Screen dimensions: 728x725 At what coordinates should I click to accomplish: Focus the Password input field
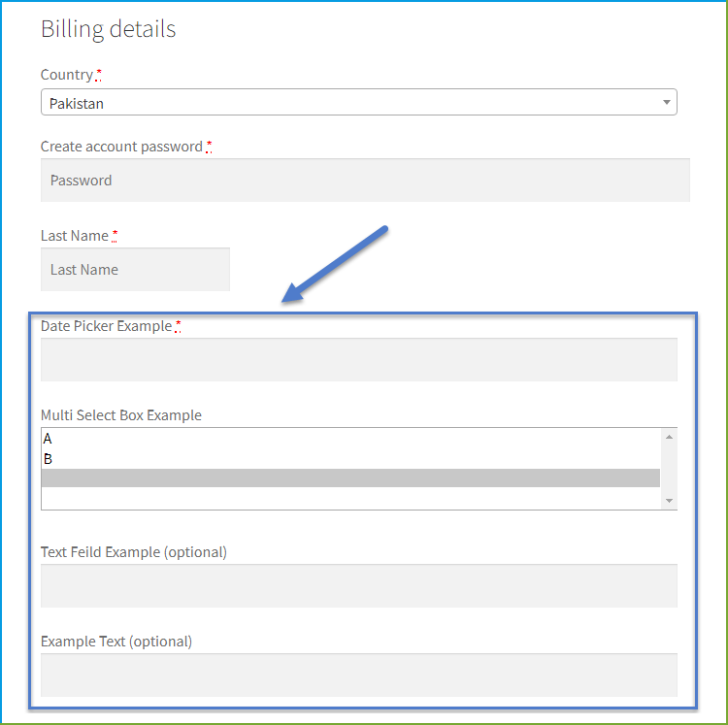tap(365, 181)
